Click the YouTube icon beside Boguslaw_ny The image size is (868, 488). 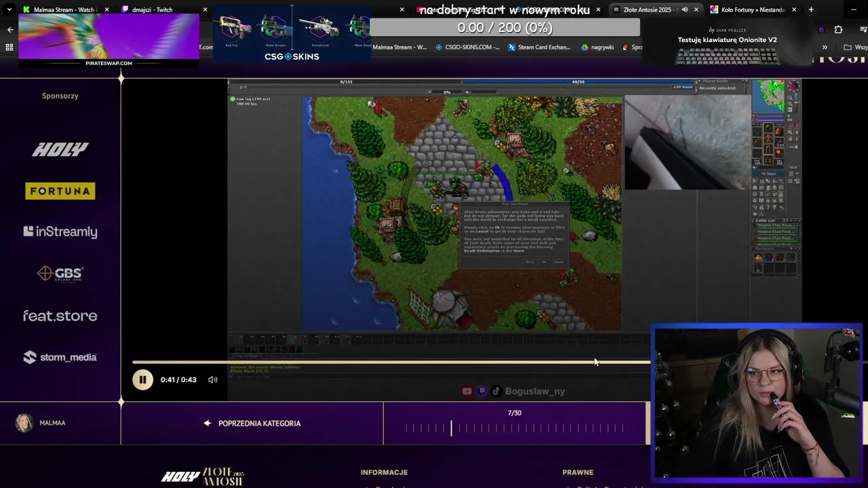467,391
